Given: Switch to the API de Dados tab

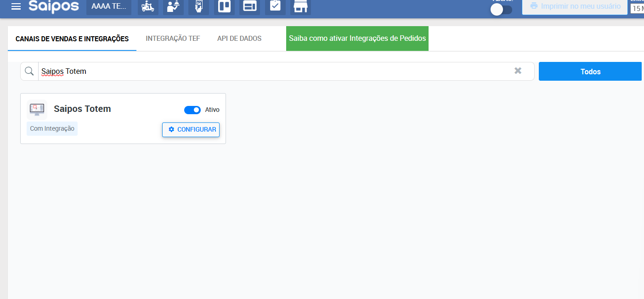Looking at the screenshot, I should pyautogui.click(x=239, y=39).
